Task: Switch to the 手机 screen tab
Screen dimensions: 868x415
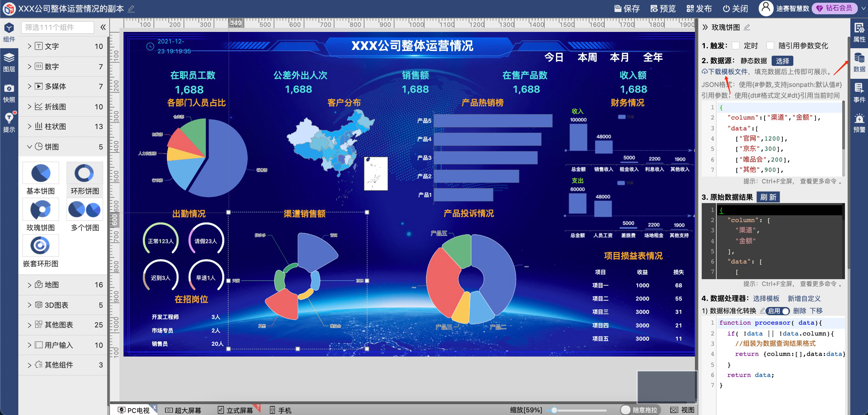Action: click(x=280, y=410)
